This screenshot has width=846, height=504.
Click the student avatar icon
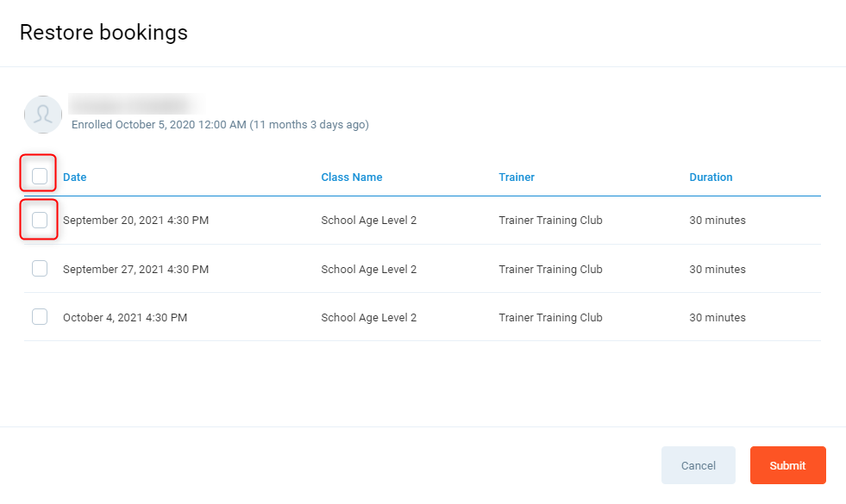click(x=43, y=114)
